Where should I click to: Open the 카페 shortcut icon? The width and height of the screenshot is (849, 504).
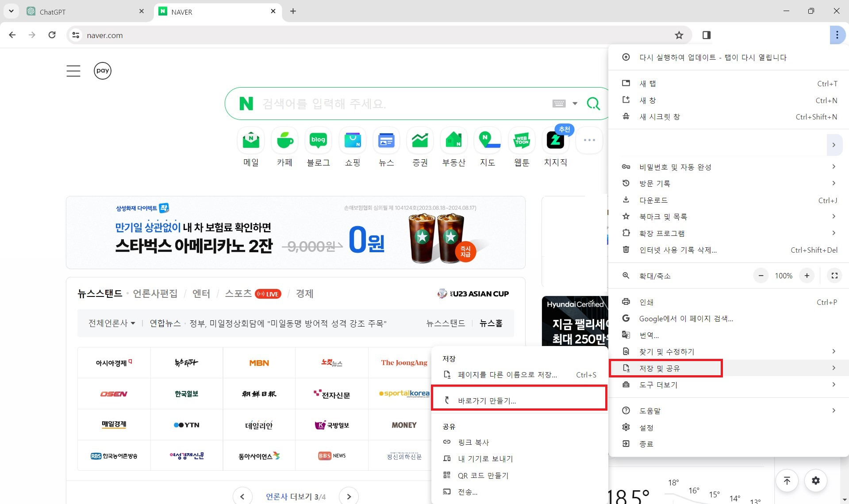285,140
